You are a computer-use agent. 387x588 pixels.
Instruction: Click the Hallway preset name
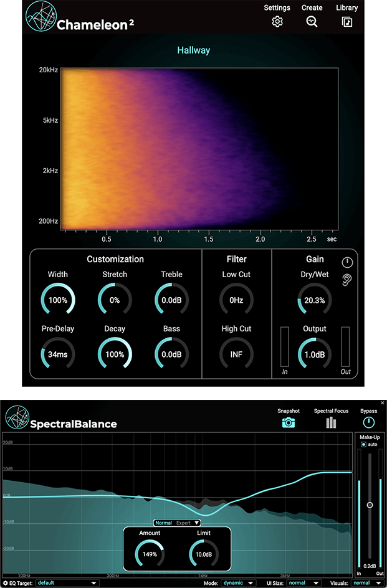(194, 50)
